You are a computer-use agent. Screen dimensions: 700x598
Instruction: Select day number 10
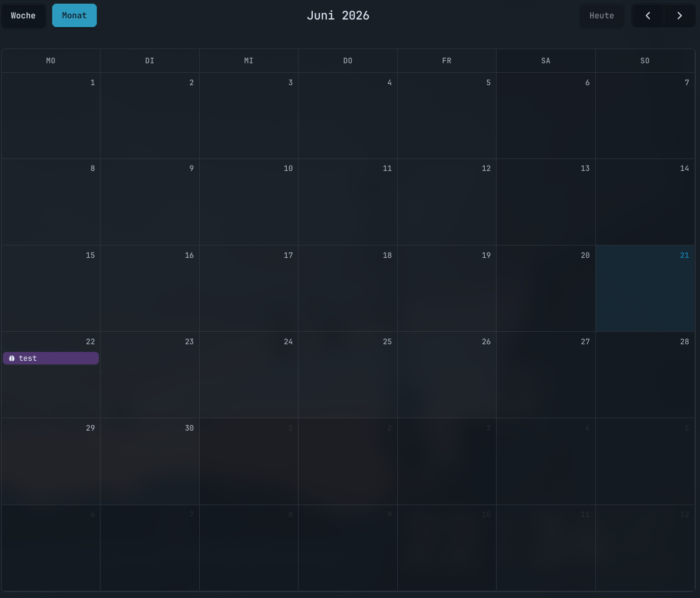pos(289,169)
